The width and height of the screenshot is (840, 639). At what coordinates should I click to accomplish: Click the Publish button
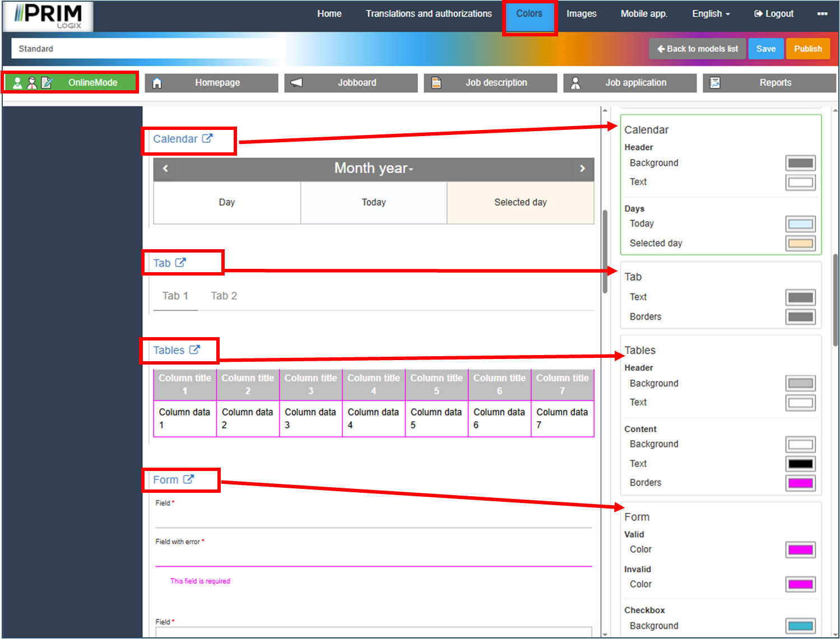pyautogui.click(x=807, y=49)
